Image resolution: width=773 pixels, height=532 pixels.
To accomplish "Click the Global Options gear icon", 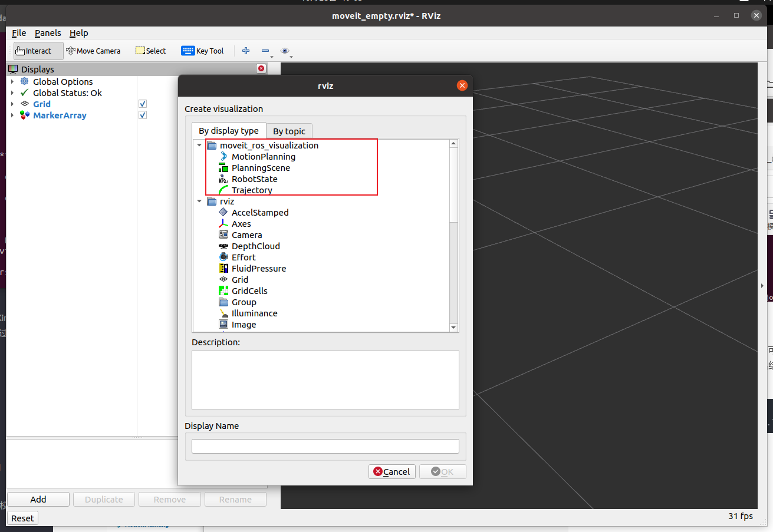I will pyautogui.click(x=24, y=81).
